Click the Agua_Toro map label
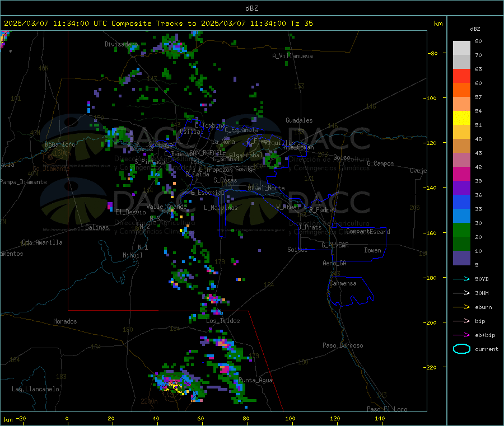504x426 pixels. point(60,144)
